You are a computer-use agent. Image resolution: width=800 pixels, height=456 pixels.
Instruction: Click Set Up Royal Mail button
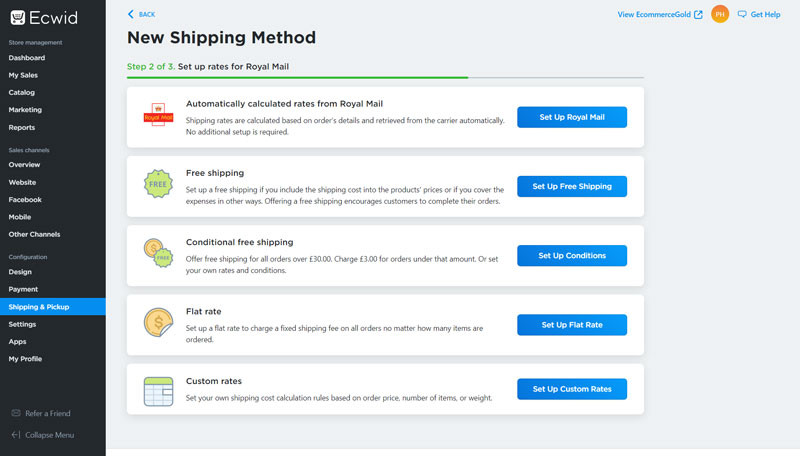(572, 117)
